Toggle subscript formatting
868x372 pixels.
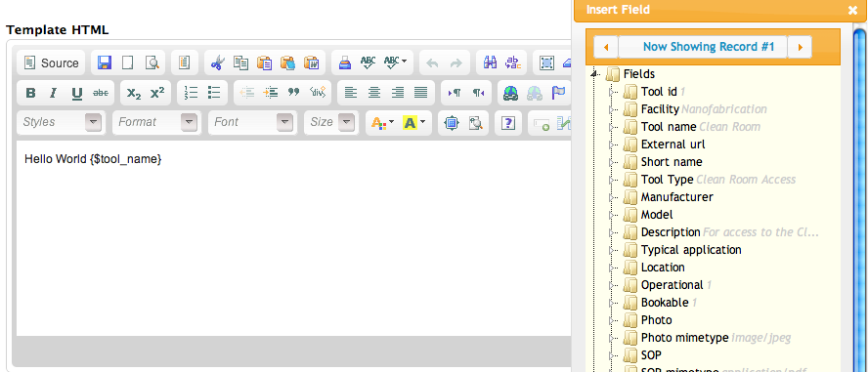click(x=134, y=93)
